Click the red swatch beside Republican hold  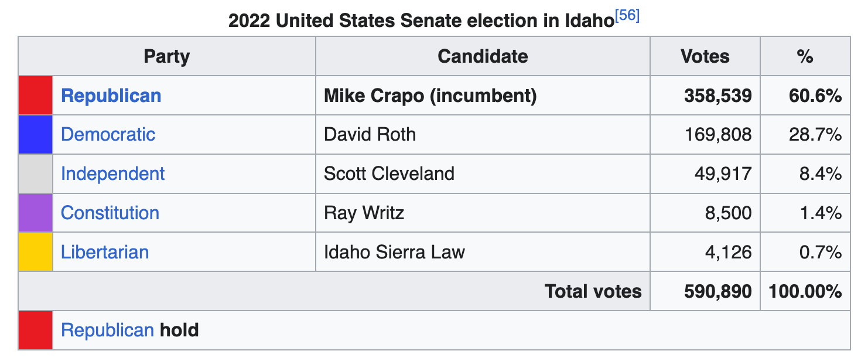[x=36, y=330]
